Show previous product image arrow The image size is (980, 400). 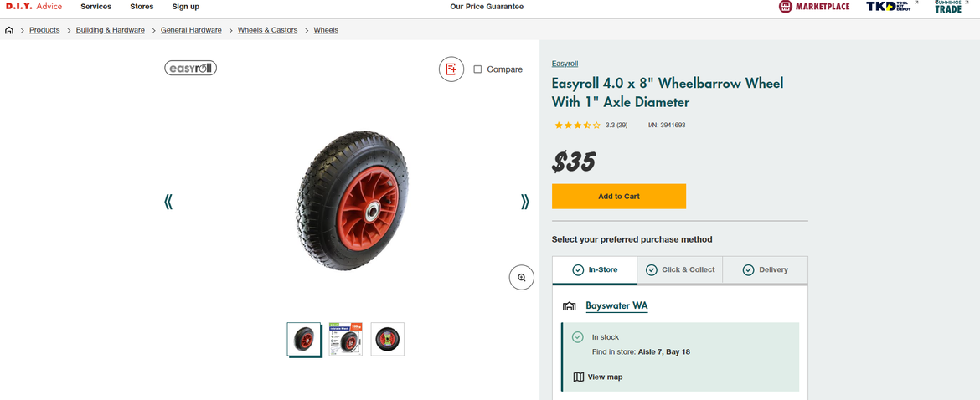point(168,202)
